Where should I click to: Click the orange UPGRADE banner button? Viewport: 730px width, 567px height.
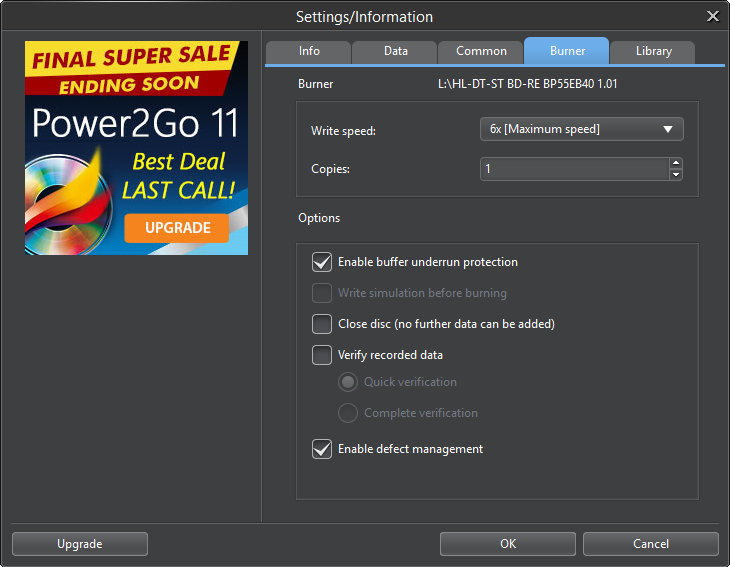177,228
